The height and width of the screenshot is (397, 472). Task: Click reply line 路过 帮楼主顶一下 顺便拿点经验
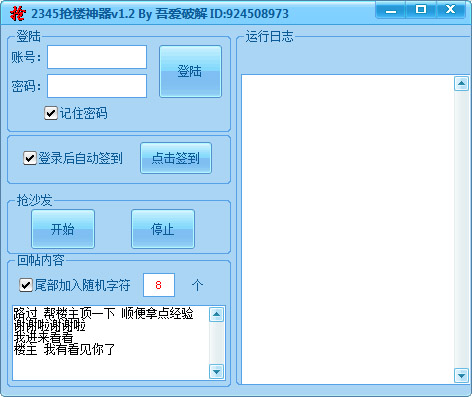[103, 313]
